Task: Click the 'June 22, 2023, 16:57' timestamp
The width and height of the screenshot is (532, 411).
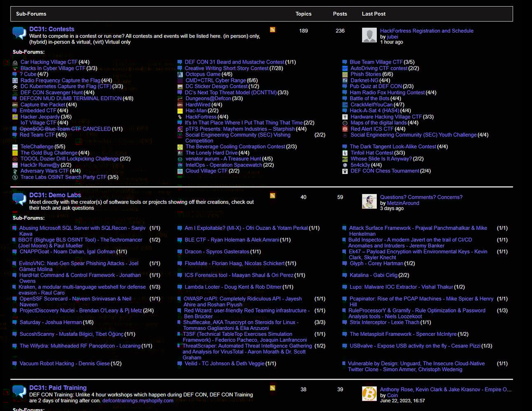Action: tap(403, 401)
